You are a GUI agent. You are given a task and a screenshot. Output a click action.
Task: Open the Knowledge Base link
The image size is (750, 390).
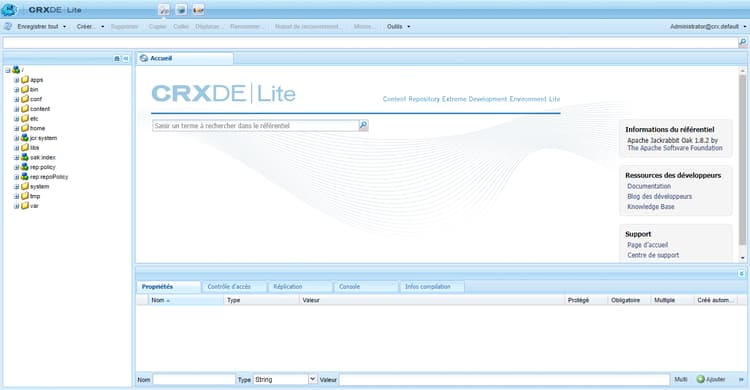point(651,207)
